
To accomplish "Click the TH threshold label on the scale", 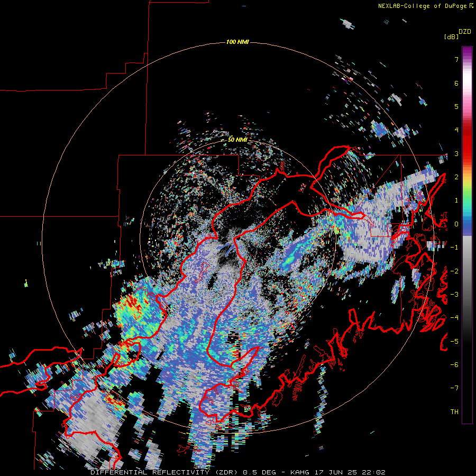I will (x=454, y=412).
